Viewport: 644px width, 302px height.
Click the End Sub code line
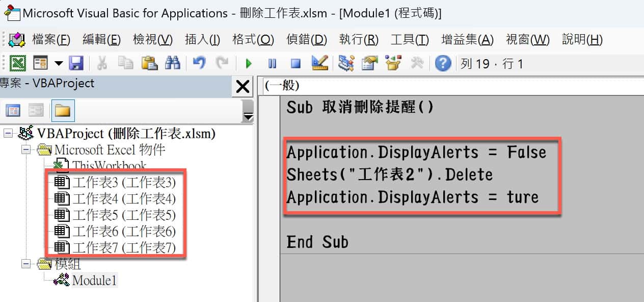click(317, 241)
